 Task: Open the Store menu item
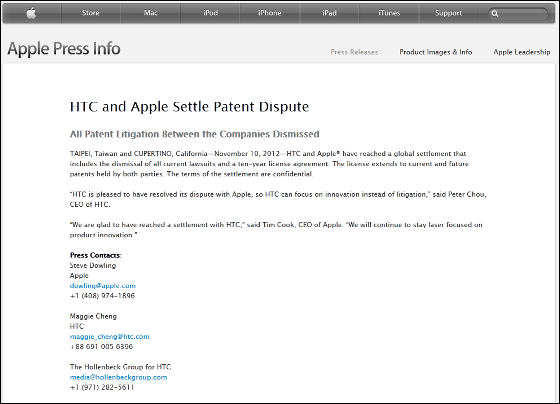pos(90,13)
